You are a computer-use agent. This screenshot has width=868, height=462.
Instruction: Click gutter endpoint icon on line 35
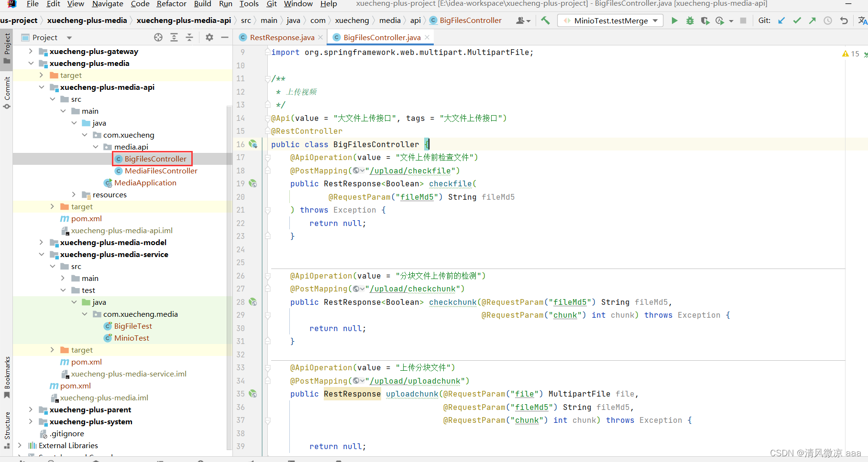253,394
